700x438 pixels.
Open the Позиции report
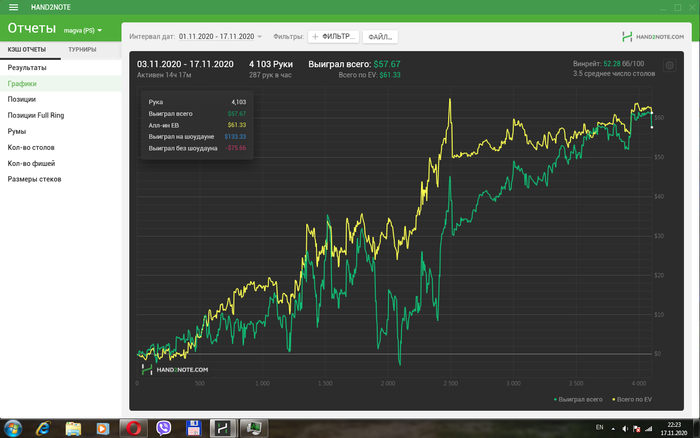(x=61, y=100)
